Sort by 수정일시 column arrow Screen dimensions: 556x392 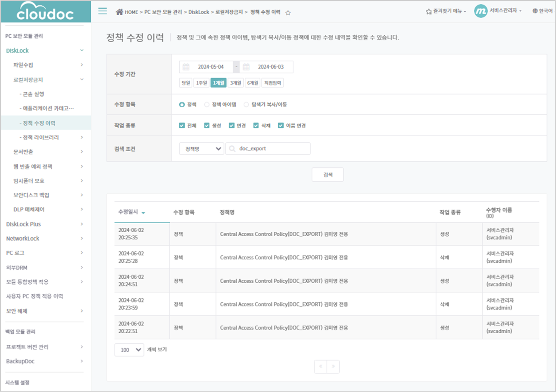(x=143, y=213)
